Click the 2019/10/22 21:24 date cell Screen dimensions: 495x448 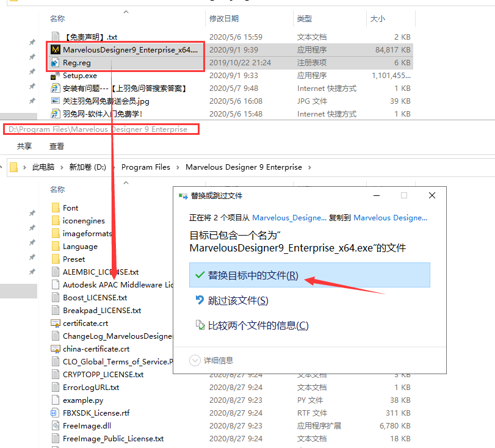(240, 62)
